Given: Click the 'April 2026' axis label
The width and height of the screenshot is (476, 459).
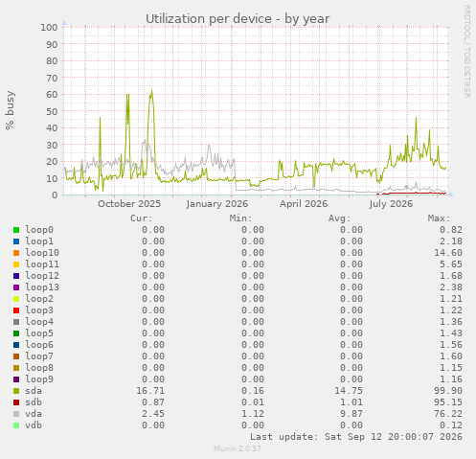Looking at the screenshot, I should pyautogui.click(x=304, y=204).
